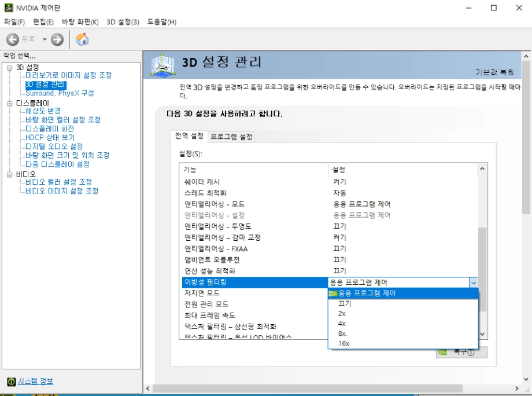
Task: Click main panel scroll down arrow
Action: click(526, 379)
